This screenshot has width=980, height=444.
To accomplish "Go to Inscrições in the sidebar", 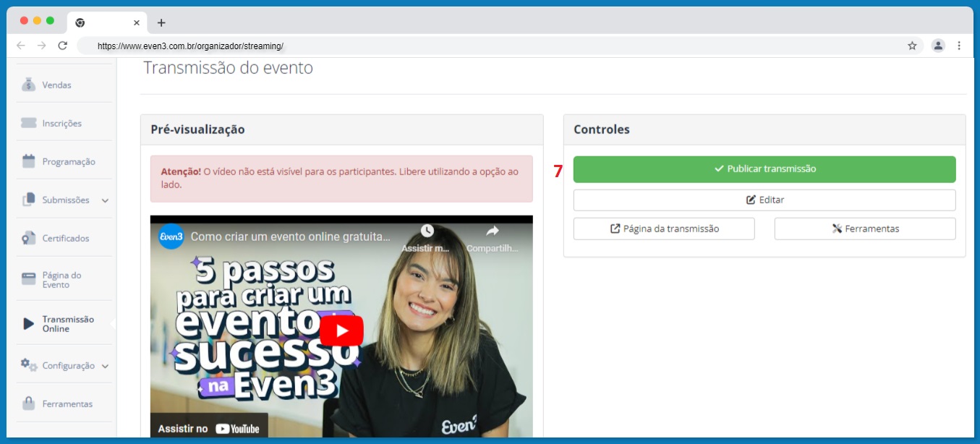I will 62,123.
